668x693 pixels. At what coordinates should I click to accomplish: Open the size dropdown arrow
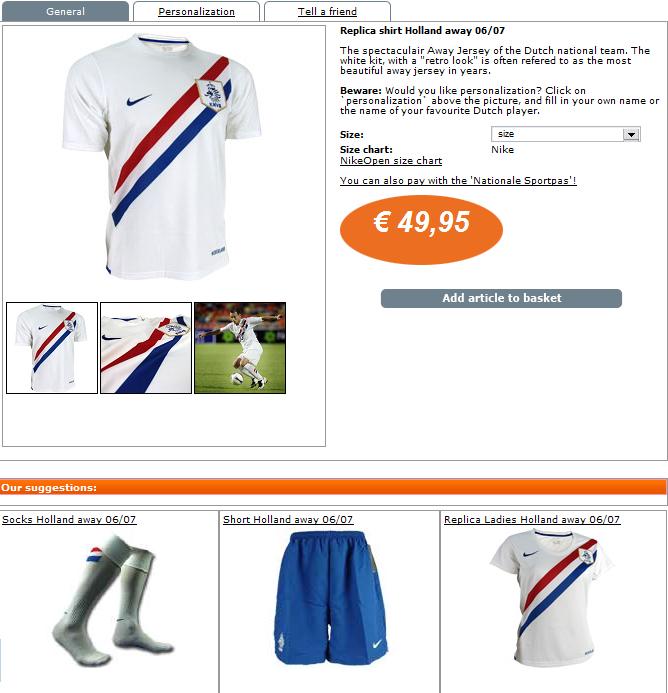(631, 134)
